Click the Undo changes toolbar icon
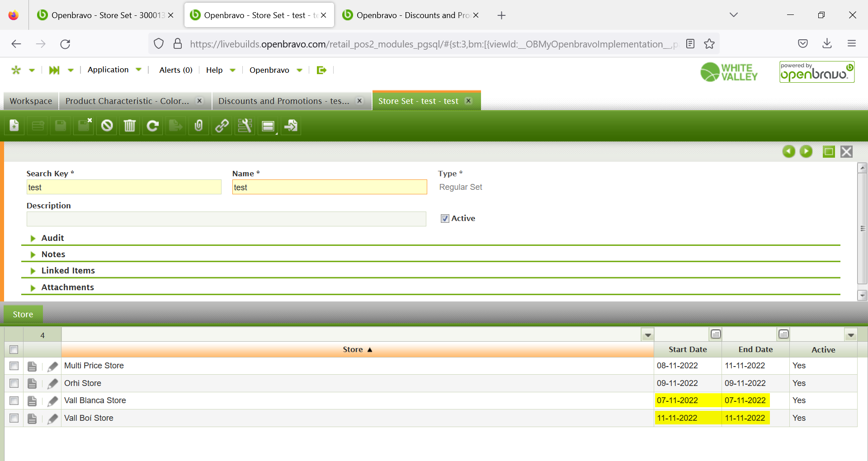 coord(107,126)
